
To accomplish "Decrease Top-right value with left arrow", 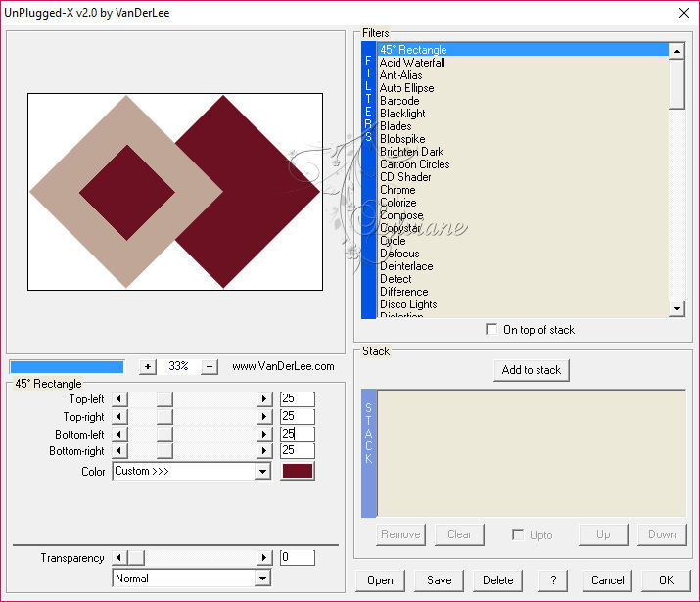I will coord(119,417).
